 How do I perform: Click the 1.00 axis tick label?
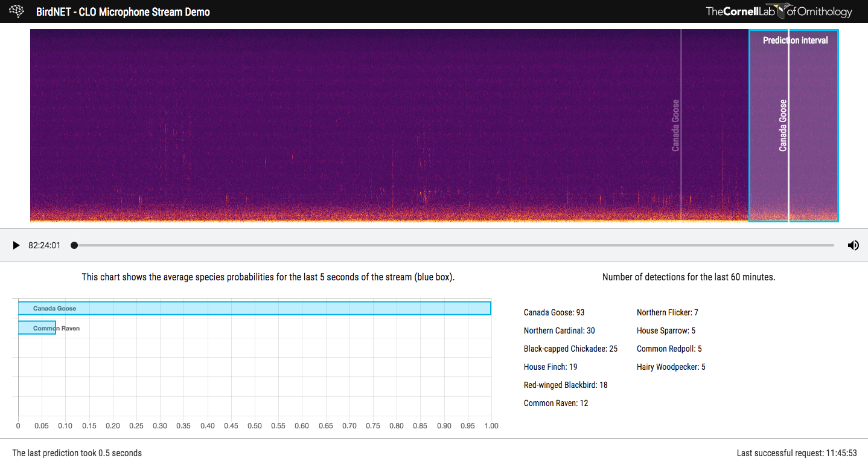(x=491, y=426)
